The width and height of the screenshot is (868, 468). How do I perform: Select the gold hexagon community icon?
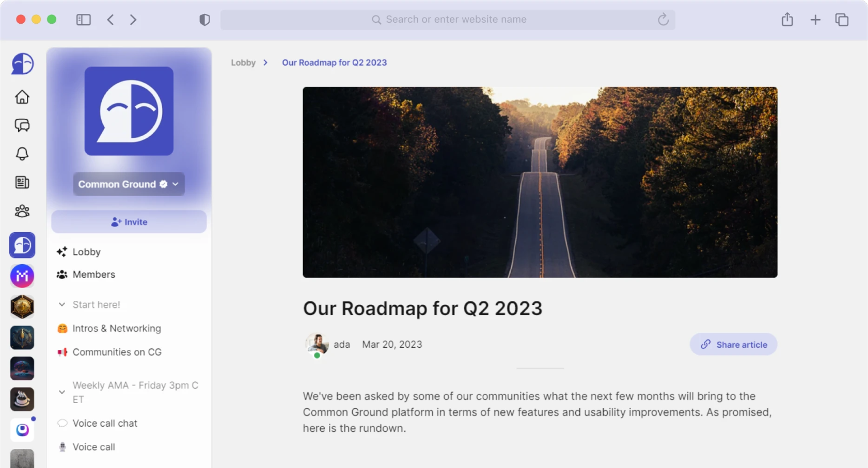coord(22,307)
